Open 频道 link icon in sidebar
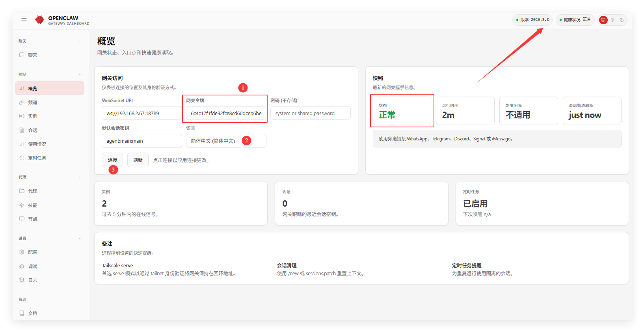644x332 pixels. [22, 103]
